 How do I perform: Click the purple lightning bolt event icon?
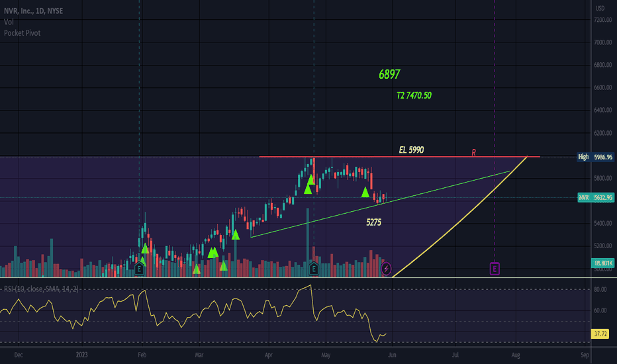[x=387, y=269]
